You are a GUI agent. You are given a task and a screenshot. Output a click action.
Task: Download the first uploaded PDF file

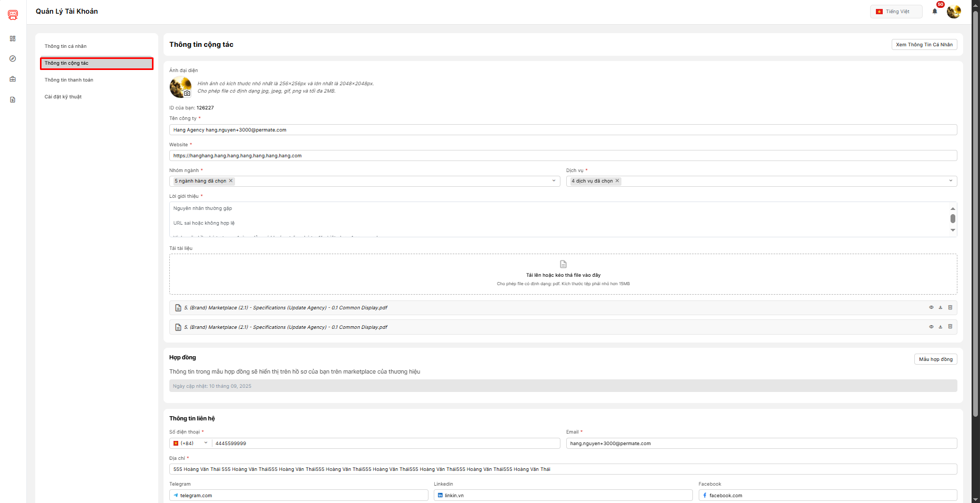941,307
